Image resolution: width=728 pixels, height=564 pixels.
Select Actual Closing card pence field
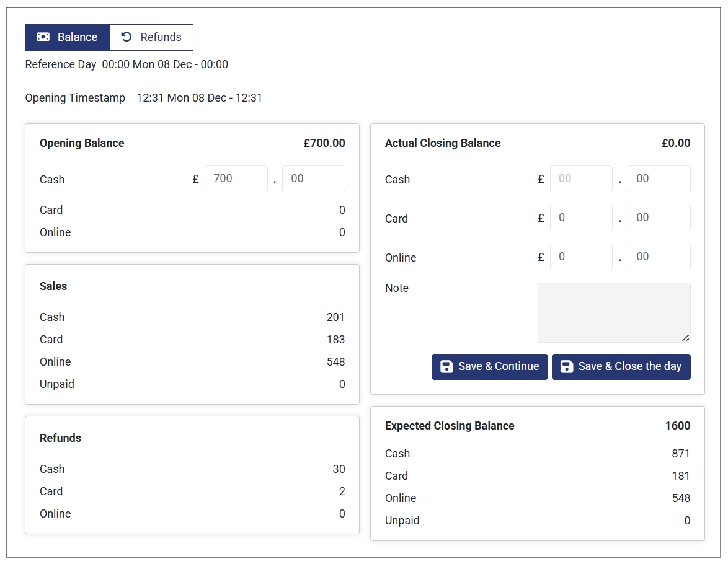click(659, 218)
